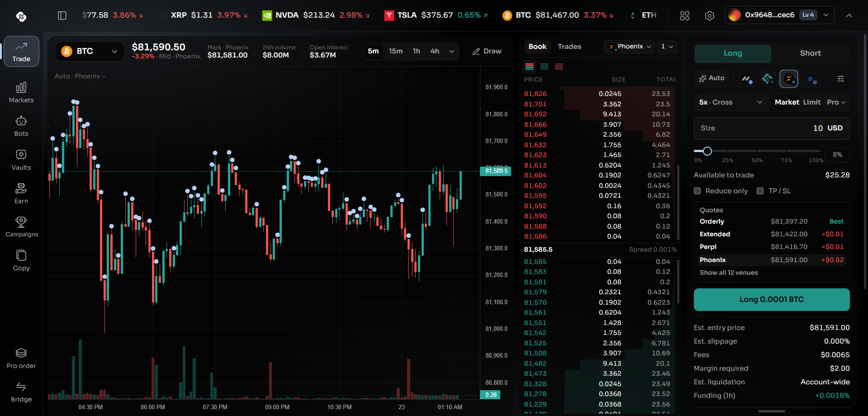
Task: Click the Long 0.0001 BTC button
Action: tap(772, 300)
